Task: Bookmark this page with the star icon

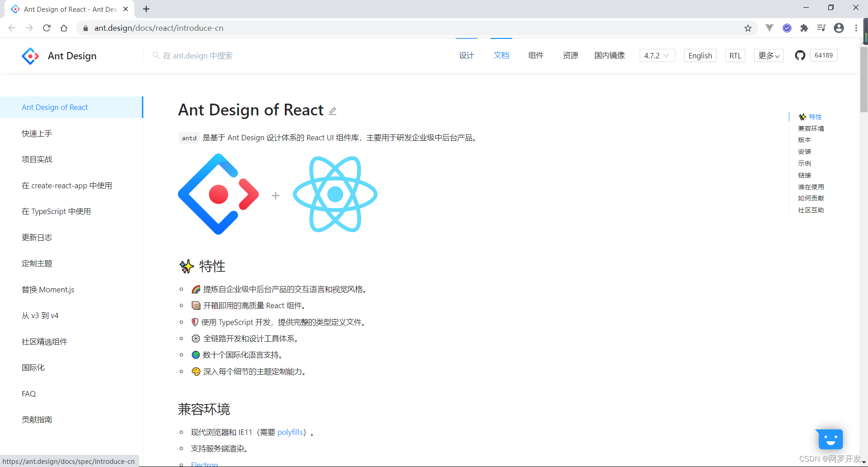Action: (x=748, y=28)
